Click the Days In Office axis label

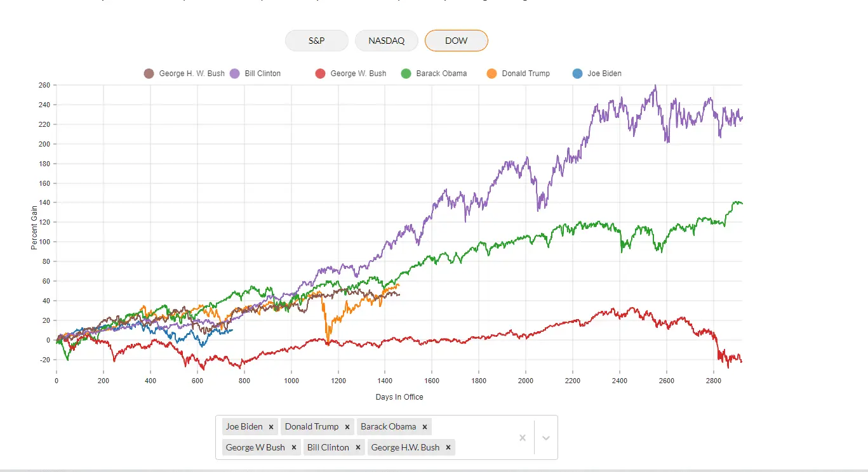[x=399, y=397]
